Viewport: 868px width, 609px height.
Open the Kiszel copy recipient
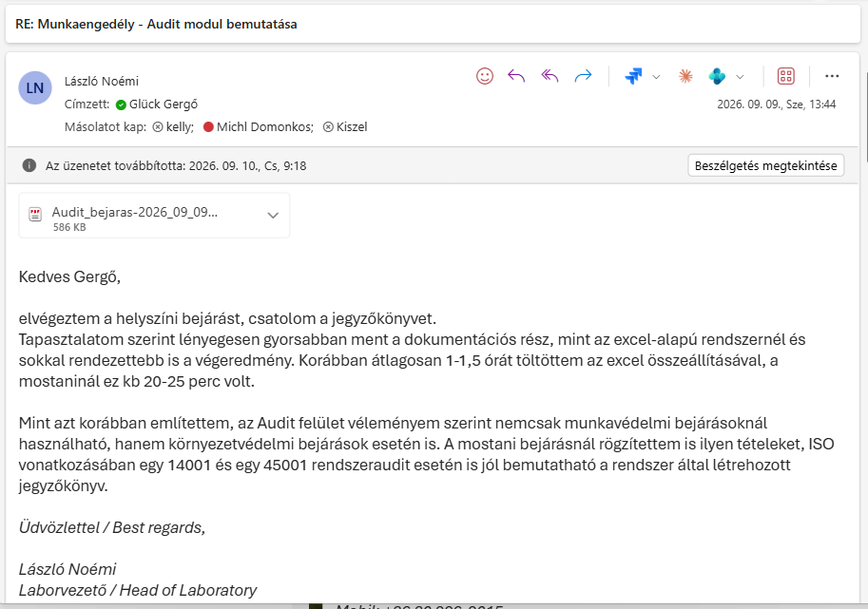(352, 126)
